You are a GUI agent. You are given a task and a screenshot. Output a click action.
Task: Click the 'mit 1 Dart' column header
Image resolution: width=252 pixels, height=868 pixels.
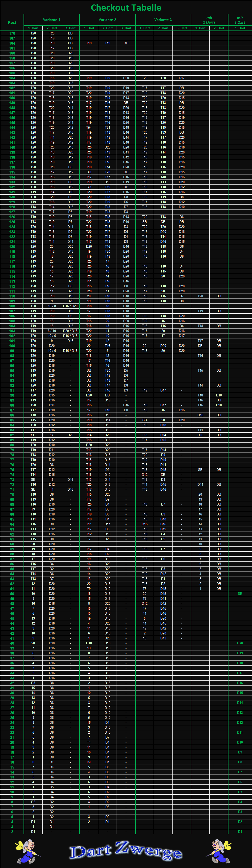click(x=240, y=20)
